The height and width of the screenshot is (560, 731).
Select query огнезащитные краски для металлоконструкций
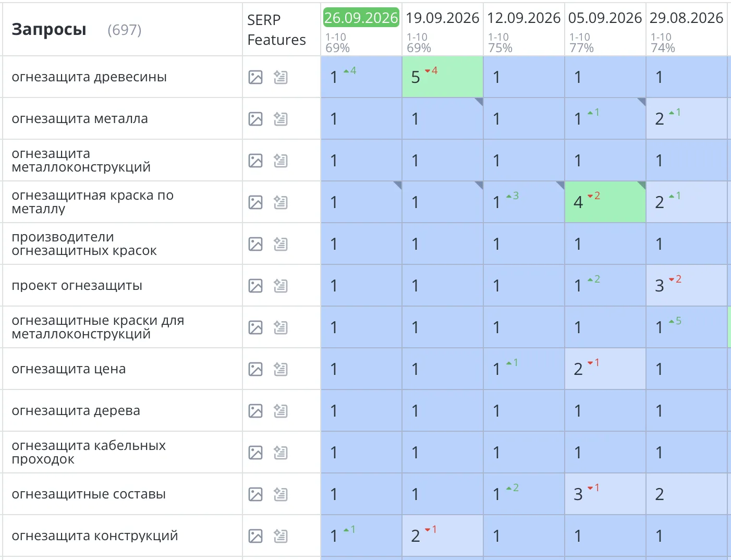tap(98, 327)
